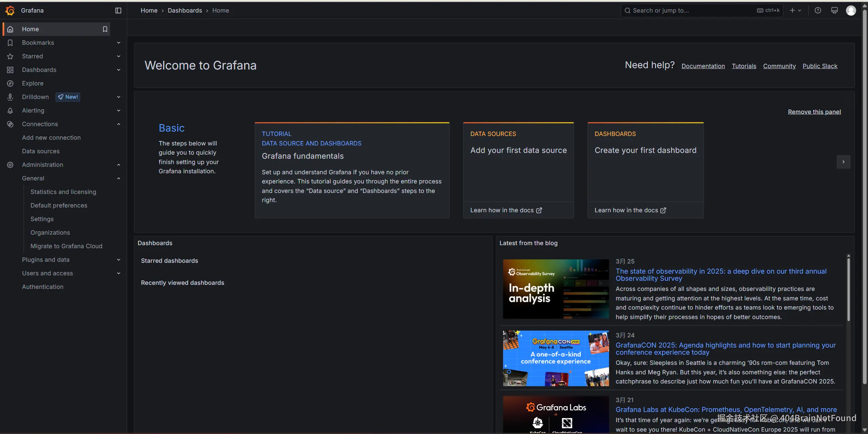Screen dimensions: 868x434
Task: Open the Public Slack link
Action: click(x=820, y=66)
